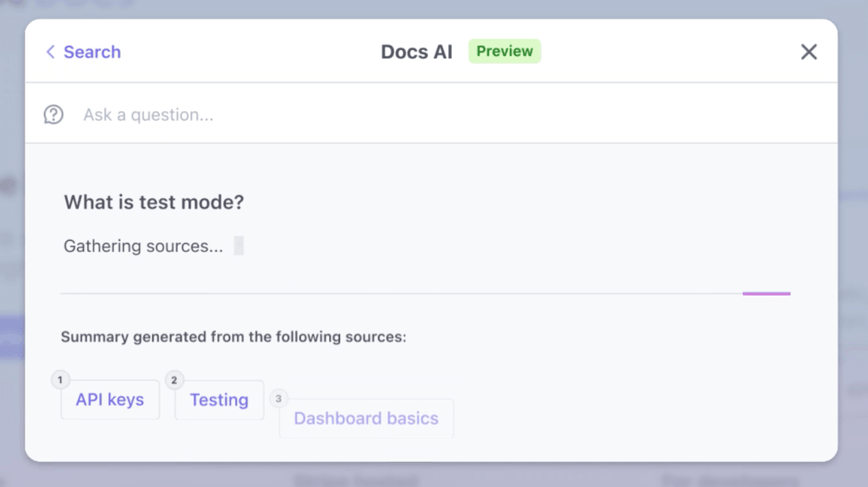Click the question bubble icon
868x487 pixels.
pos(53,115)
